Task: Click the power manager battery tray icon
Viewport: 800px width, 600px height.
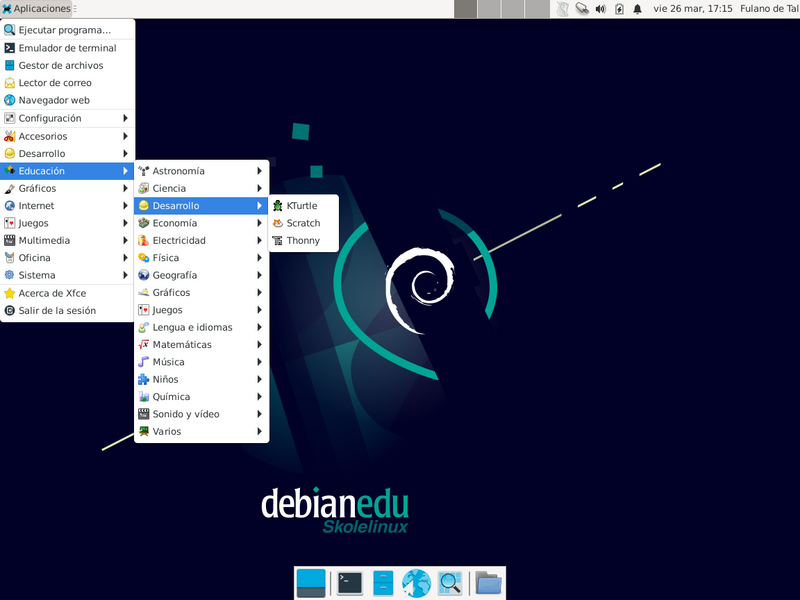Action: (619, 9)
